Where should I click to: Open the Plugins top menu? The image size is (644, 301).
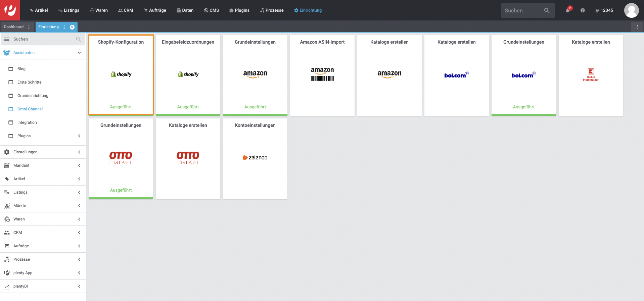tap(239, 10)
